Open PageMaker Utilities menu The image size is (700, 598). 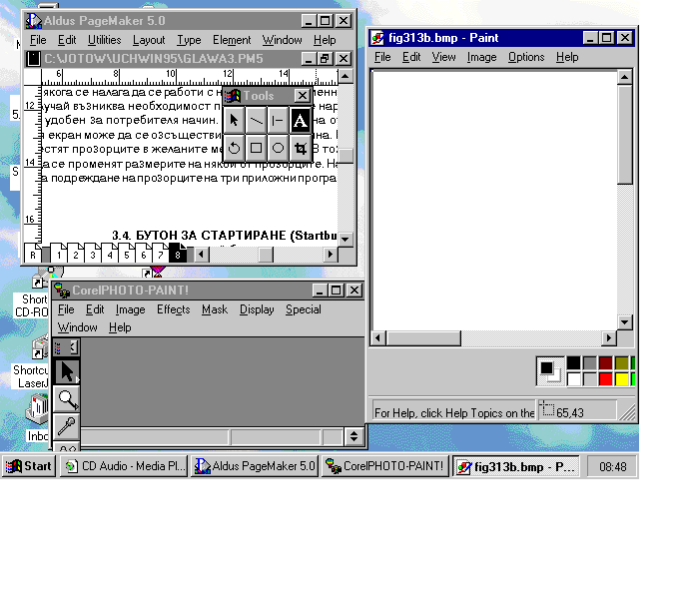[x=105, y=40]
